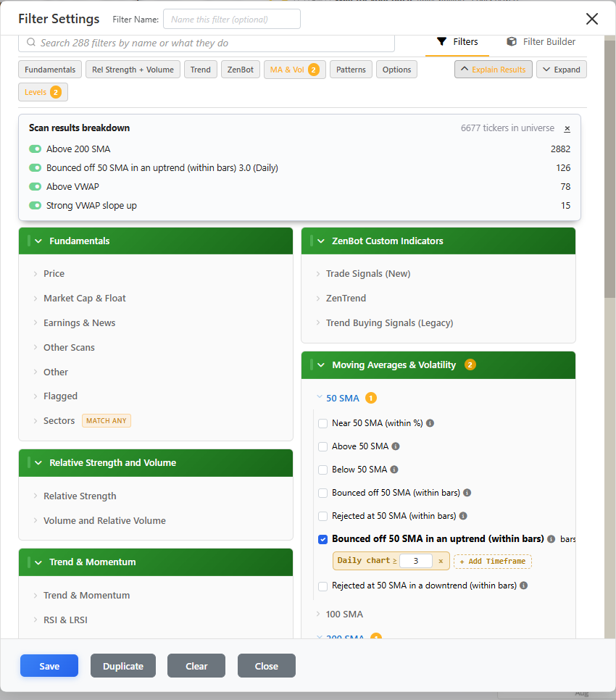Collapse Trend & Momentum green header
This screenshot has width=616, height=700.
156,562
